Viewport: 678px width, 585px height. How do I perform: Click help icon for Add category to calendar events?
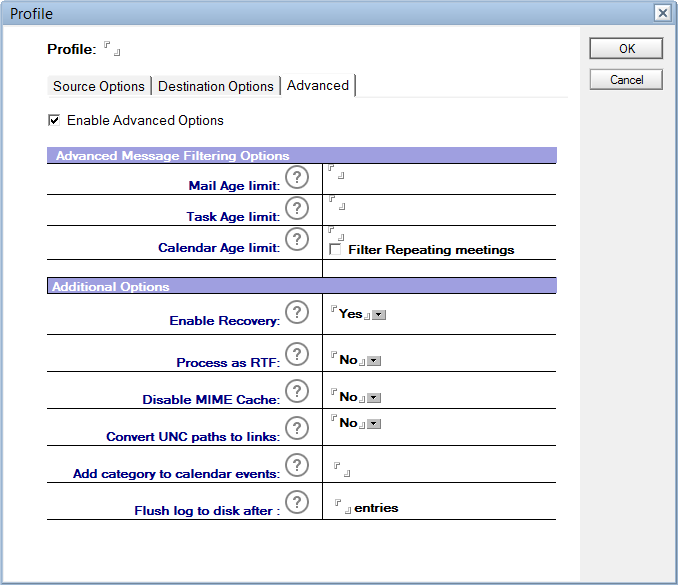click(296, 465)
